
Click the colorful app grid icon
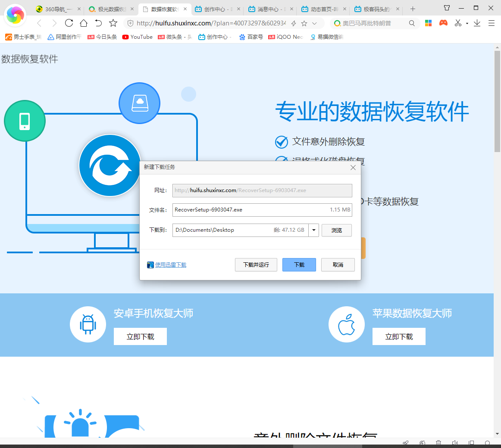428,23
